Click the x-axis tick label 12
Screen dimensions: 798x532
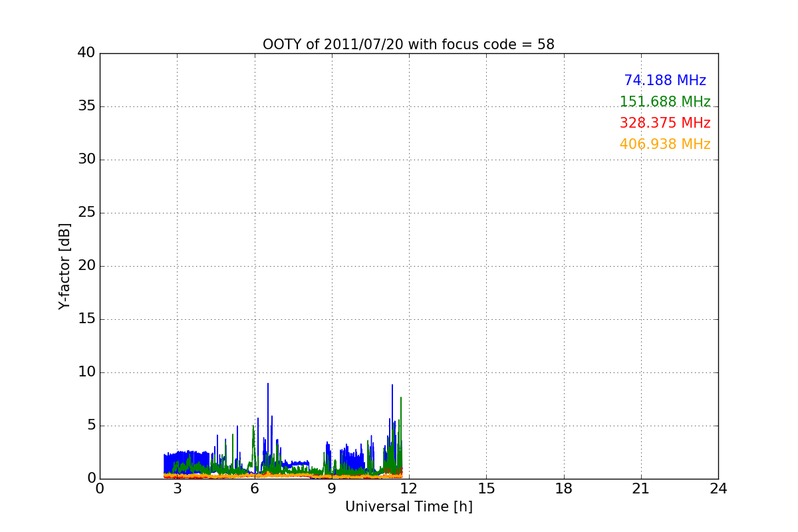point(409,488)
